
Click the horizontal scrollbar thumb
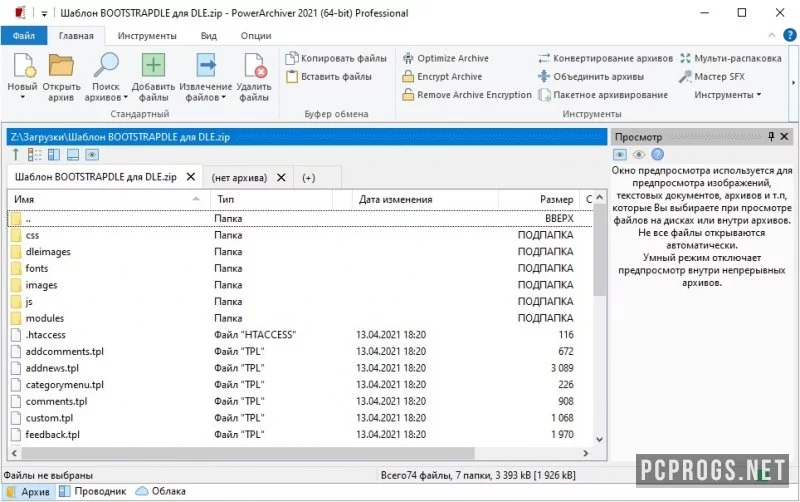(248, 453)
